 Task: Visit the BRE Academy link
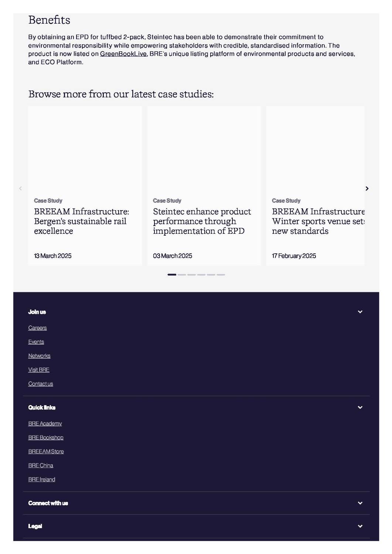(45, 424)
